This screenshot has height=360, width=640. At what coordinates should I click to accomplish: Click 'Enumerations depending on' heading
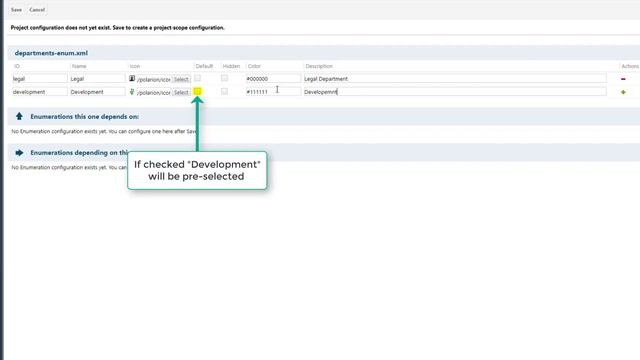(79, 153)
